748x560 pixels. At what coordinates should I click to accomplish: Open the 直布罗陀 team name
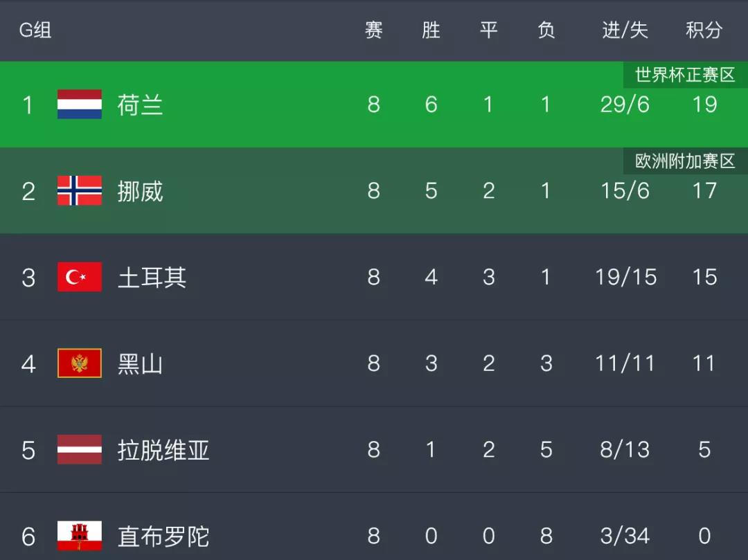tap(163, 536)
